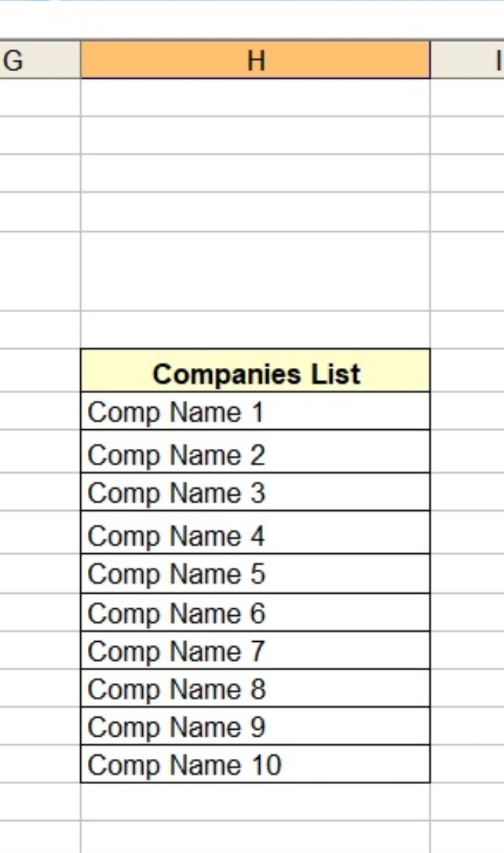Click the Comp Name 7 entry
Viewport: 504px width, 853px height.
tap(255, 650)
